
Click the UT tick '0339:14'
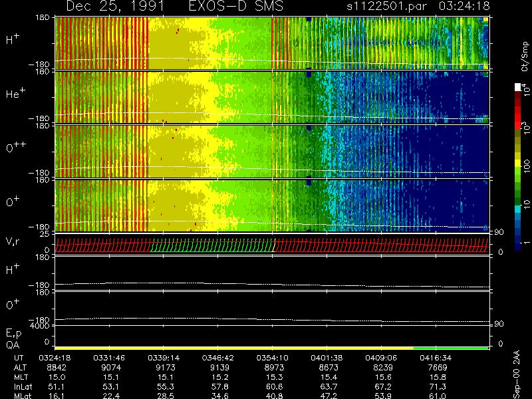point(164,358)
